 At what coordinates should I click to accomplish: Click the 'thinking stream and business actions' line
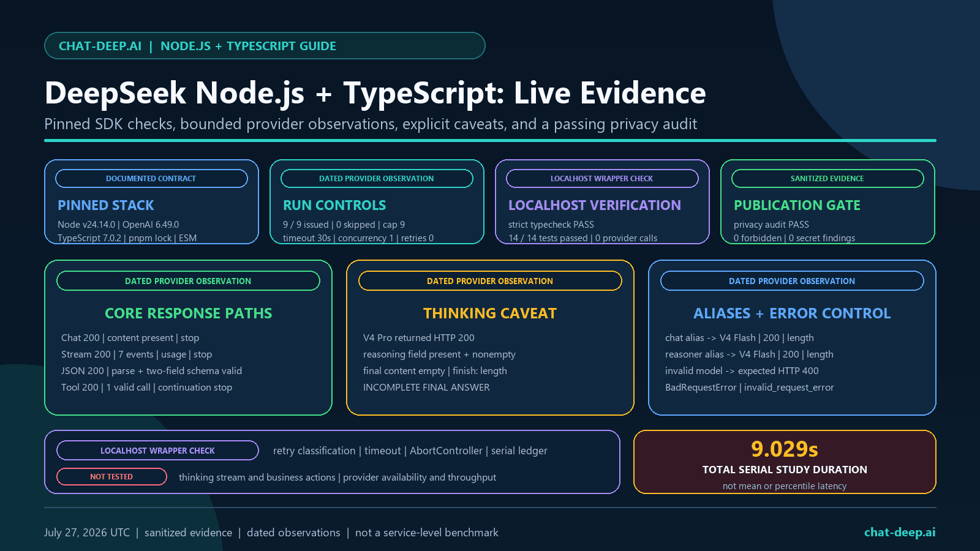click(x=337, y=478)
